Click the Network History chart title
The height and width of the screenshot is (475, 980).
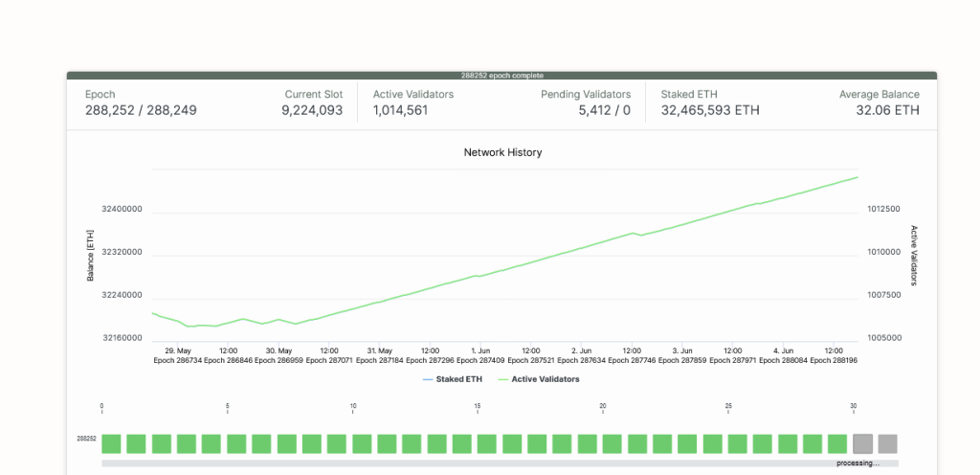pos(502,152)
